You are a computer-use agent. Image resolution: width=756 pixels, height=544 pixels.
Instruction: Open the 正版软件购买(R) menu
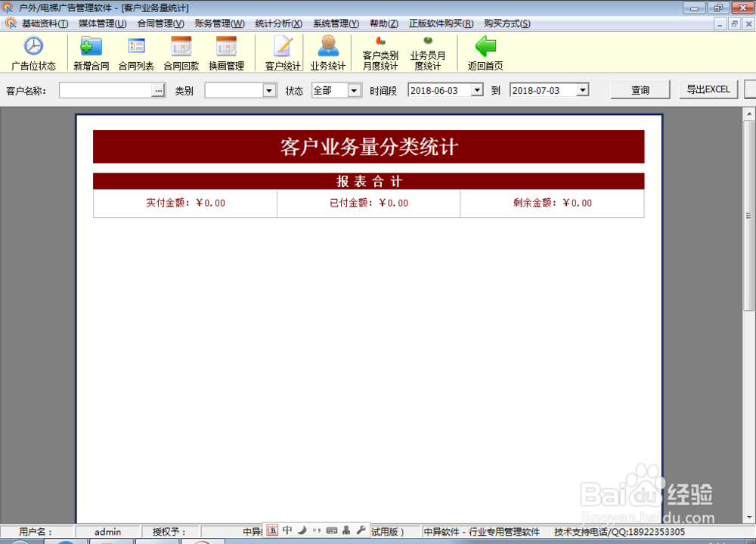pos(442,23)
